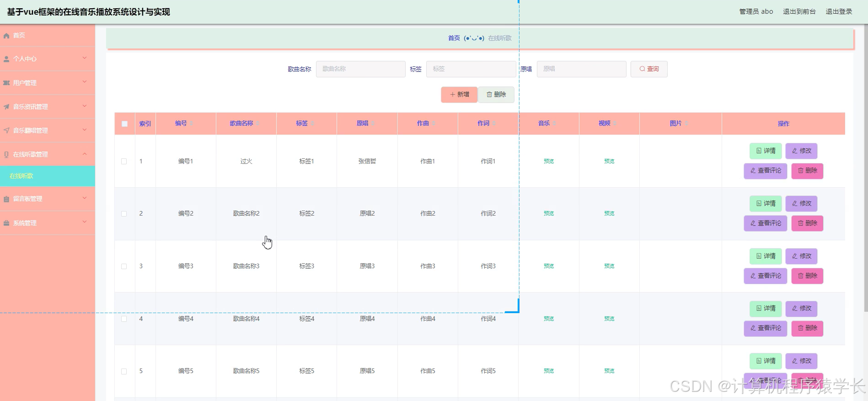Click the 留言板管理 sidebar icon
The image size is (868, 401).
click(6, 199)
